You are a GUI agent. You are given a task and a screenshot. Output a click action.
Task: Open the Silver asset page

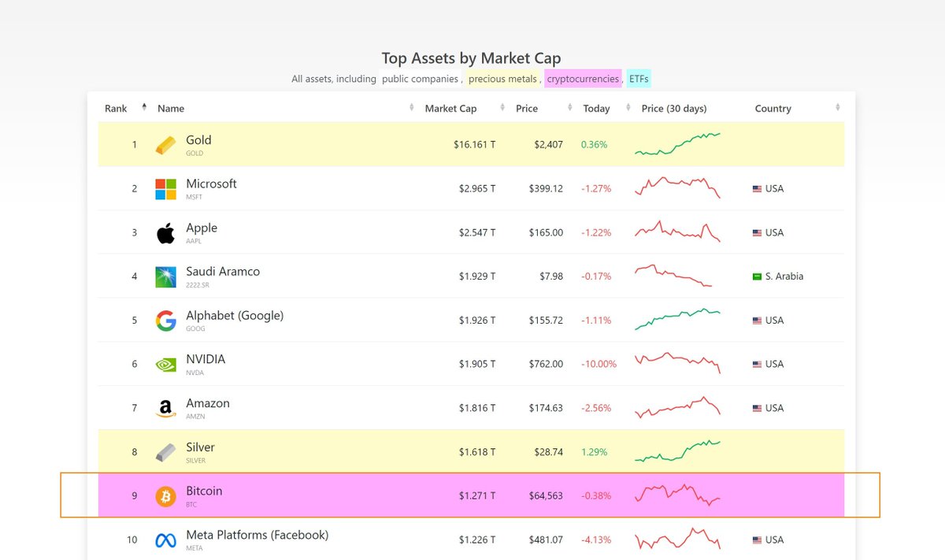[200, 447]
